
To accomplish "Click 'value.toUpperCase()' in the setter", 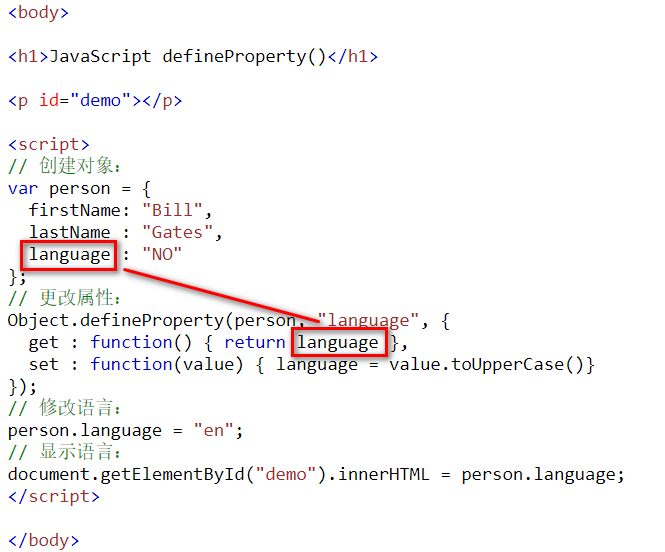I will [x=488, y=365].
